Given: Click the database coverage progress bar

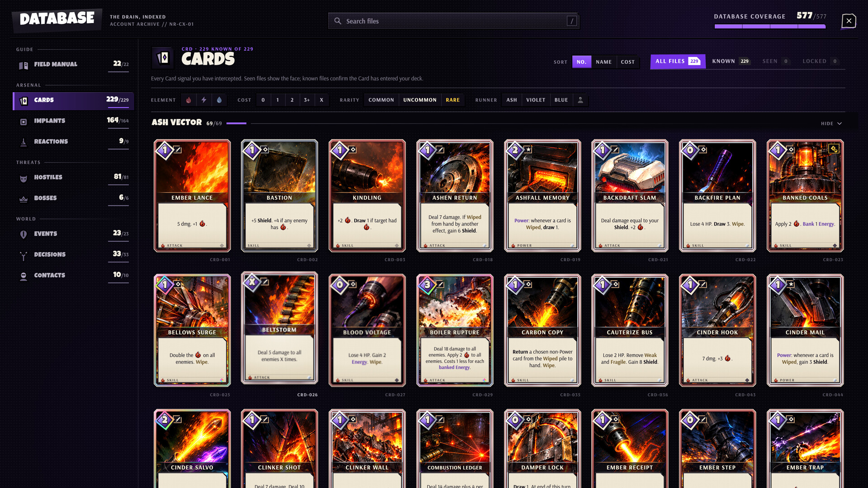Looking at the screenshot, I should tap(770, 27).
